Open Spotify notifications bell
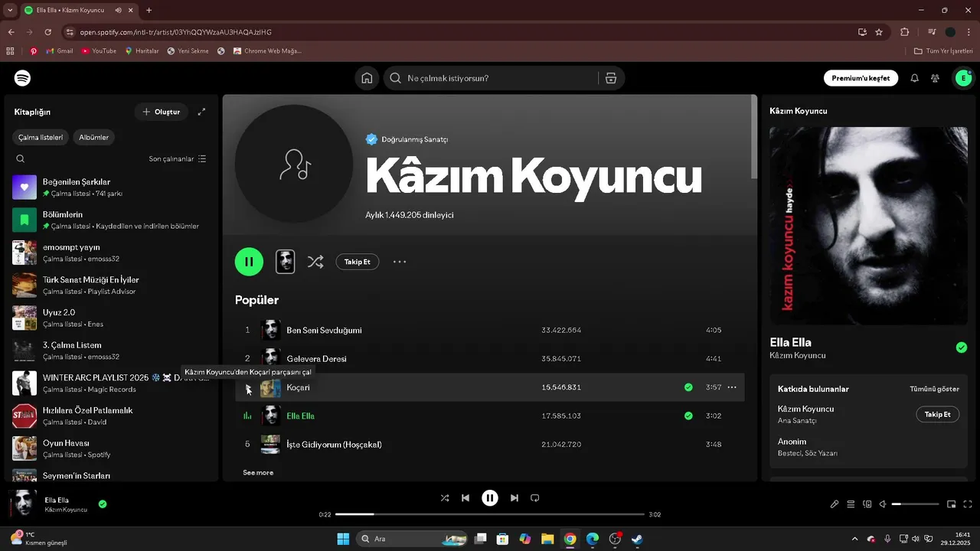This screenshot has height=551, width=980. click(x=914, y=78)
